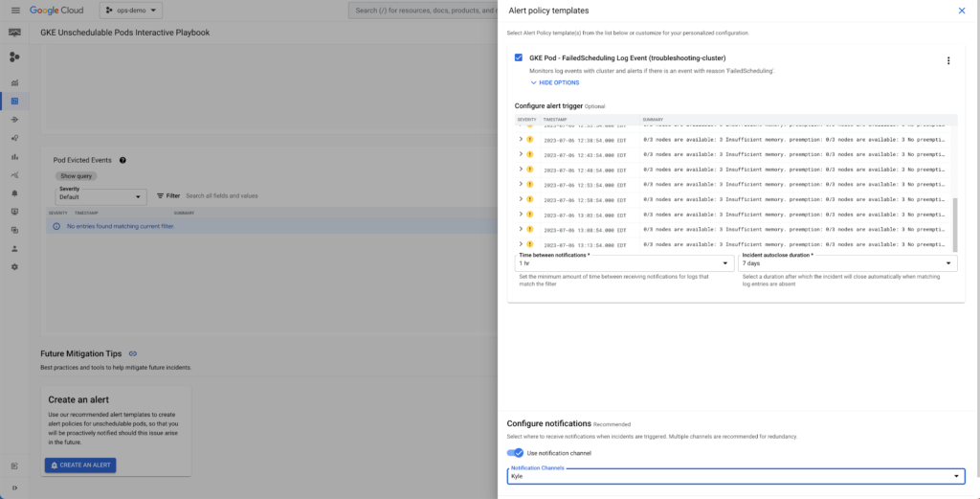The height and width of the screenshot is (499, 980).
Task: Click the GKE Unschedulable Pods Interactive Playbook title
Action: [x=125, y=33]
